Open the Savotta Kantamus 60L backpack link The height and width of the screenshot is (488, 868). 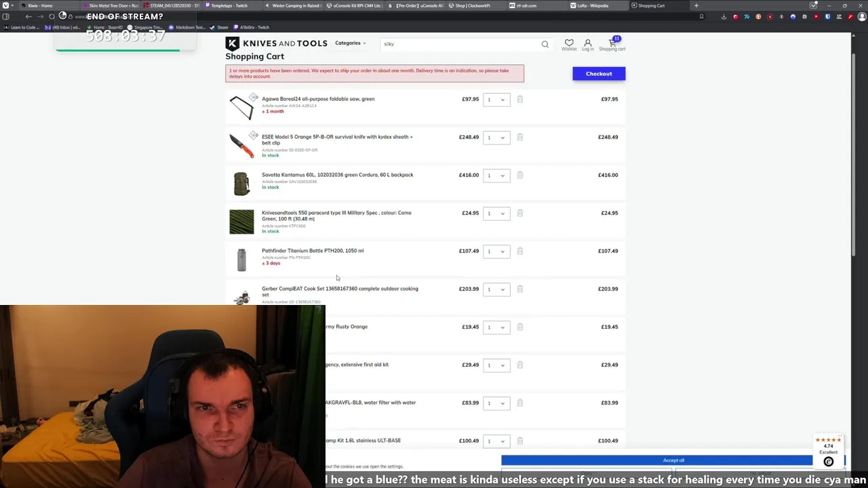[x=337, y=175]
